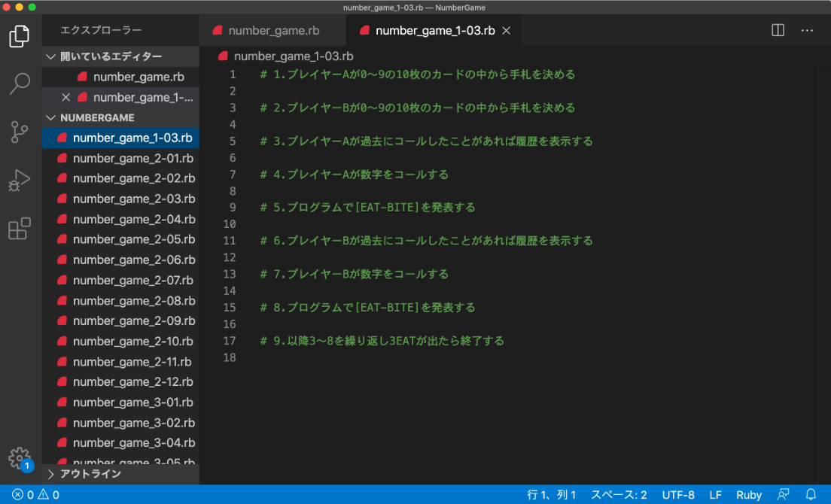Change the LF end-of-line sequence

pos(716,494)
